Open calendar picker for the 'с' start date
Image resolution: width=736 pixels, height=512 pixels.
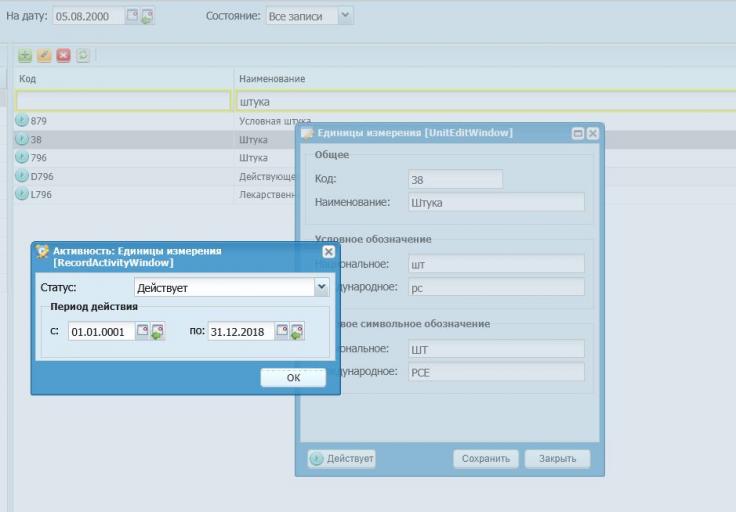[x=142, y=331]
